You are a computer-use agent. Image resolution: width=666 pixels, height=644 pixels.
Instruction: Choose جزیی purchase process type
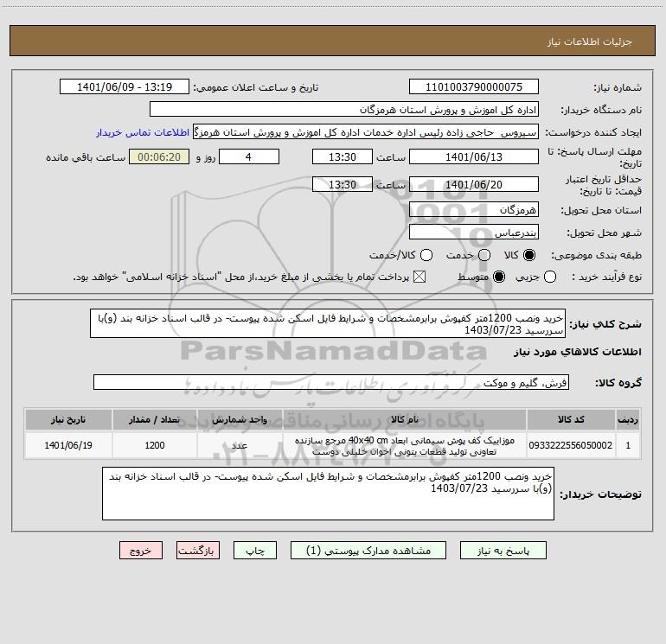pyautogui.click(x=550, y=277)
